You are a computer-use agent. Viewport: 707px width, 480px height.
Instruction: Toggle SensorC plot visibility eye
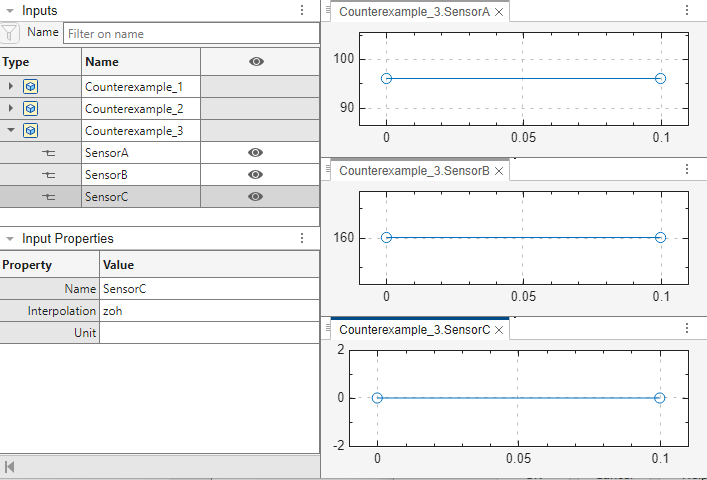coord(256,197)
